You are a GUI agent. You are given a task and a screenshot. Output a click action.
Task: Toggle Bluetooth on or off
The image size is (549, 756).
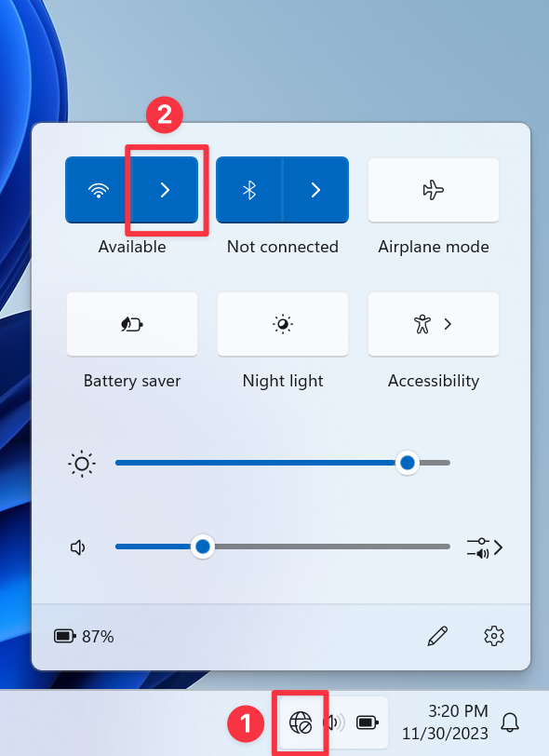point(249,190)
